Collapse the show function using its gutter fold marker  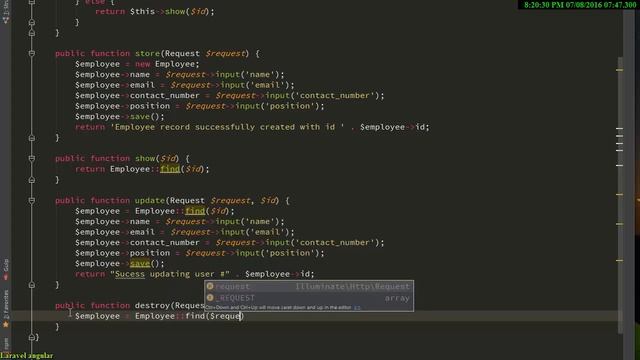(32, 158)
